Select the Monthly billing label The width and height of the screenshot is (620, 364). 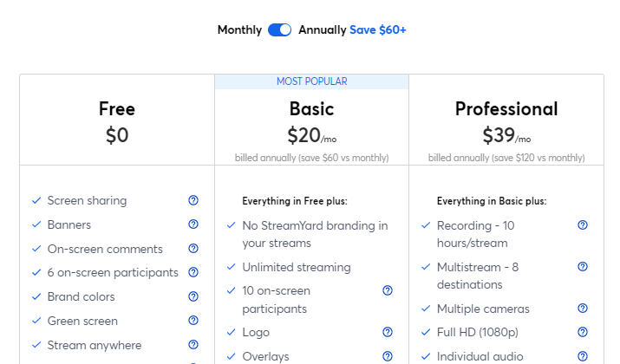coord(239,30)
